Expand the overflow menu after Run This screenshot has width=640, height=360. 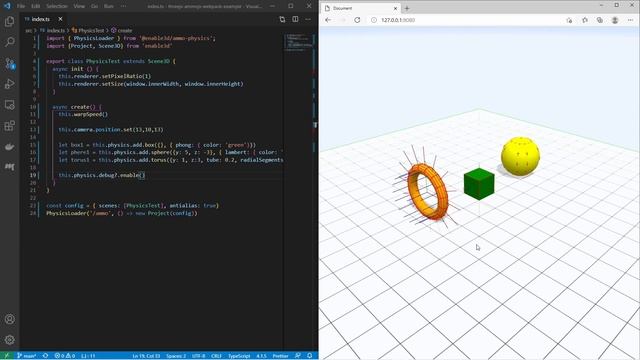point(123,6)
